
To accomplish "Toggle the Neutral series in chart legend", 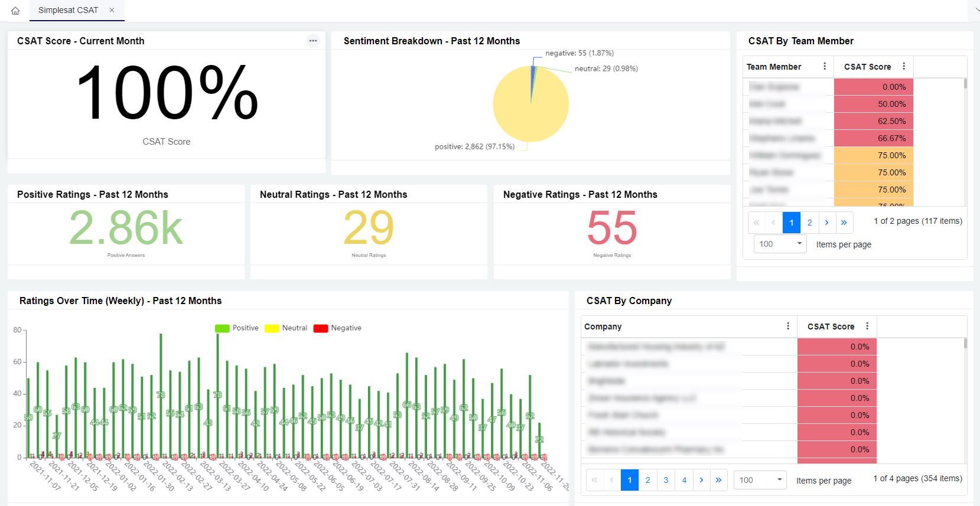I will (x=286, y=328).
